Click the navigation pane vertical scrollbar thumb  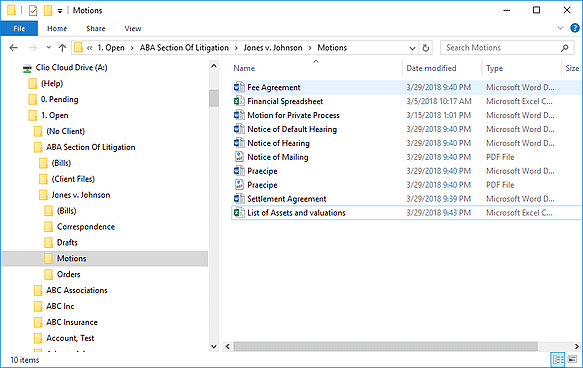[x=214, y=98]
